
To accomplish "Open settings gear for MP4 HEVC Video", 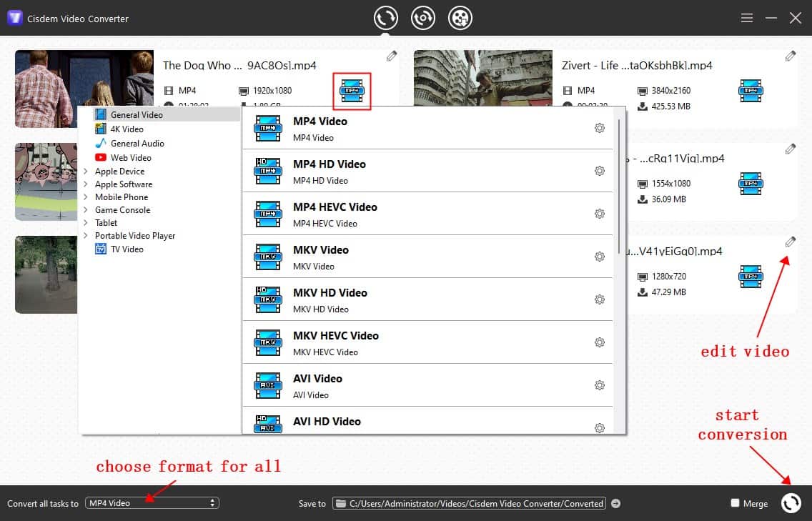I will [x=600, y=214].
